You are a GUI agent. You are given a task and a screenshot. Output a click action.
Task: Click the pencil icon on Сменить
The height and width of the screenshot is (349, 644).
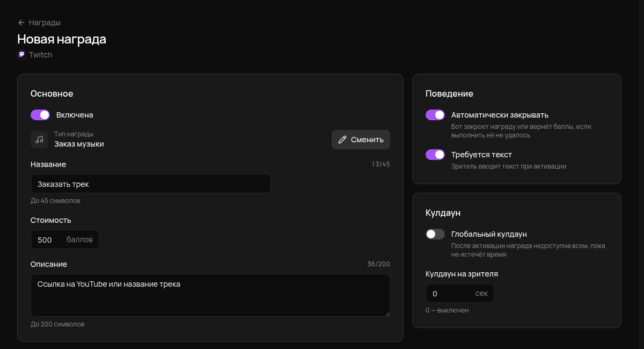pos(342,140)
